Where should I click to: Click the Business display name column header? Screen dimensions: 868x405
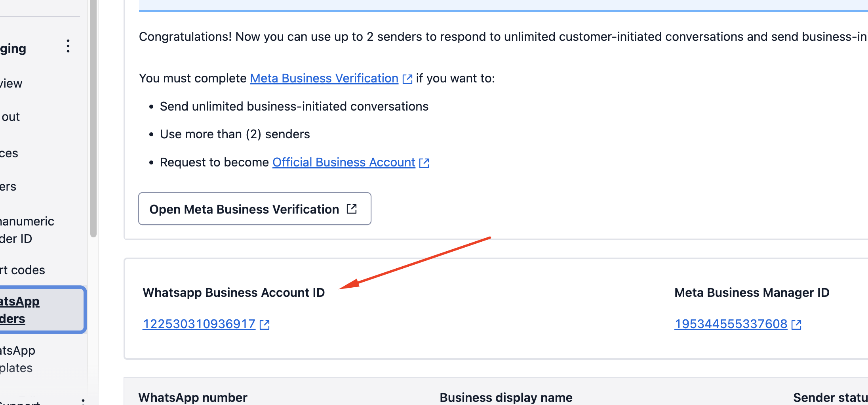click(x=506, y=397)
